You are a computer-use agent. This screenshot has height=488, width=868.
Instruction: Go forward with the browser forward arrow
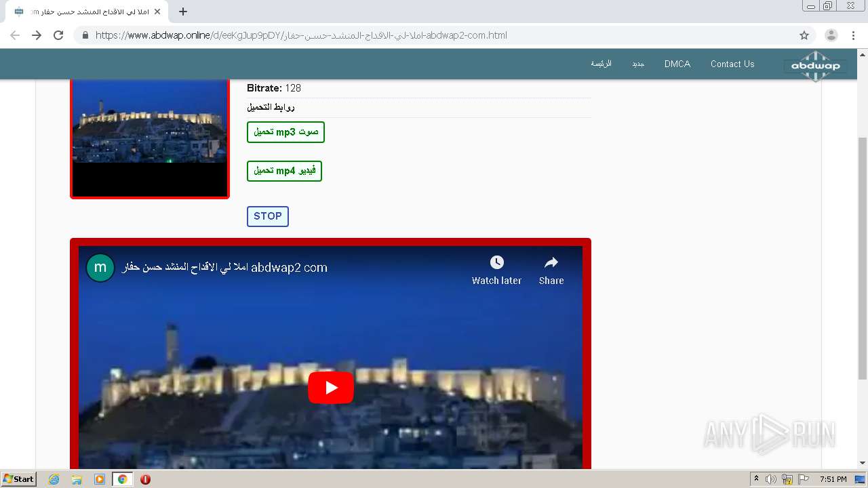point(37,35)
